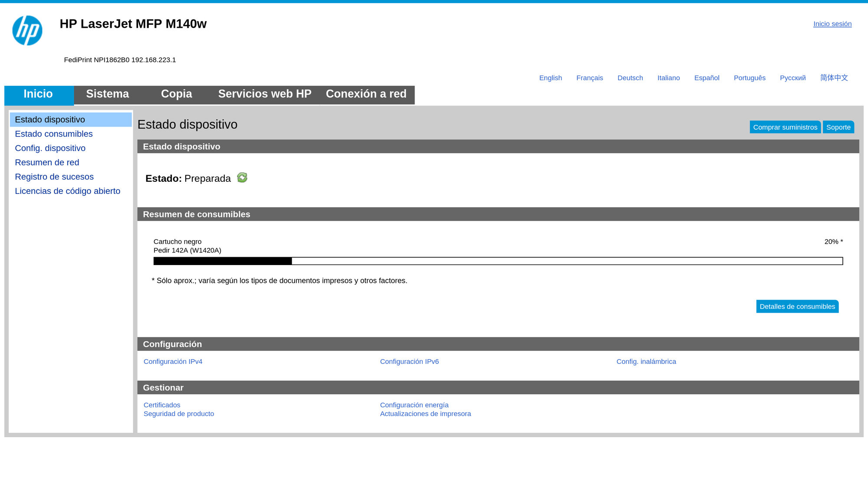Open Detalles de consumibles
This screenshot has height=504, width=868.
(797, 307)
